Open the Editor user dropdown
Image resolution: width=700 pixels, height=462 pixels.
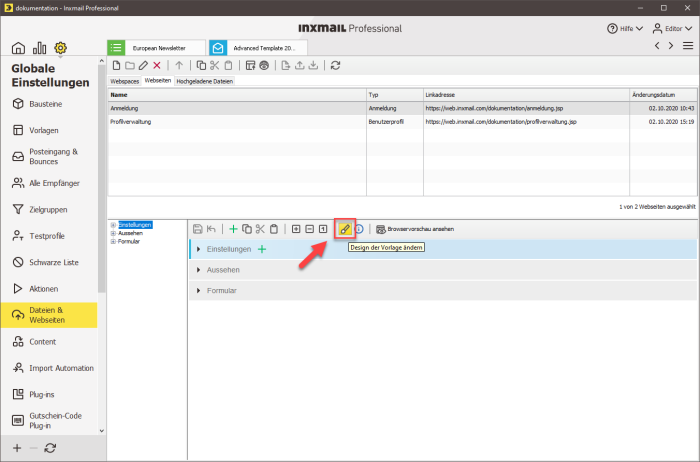672,29
